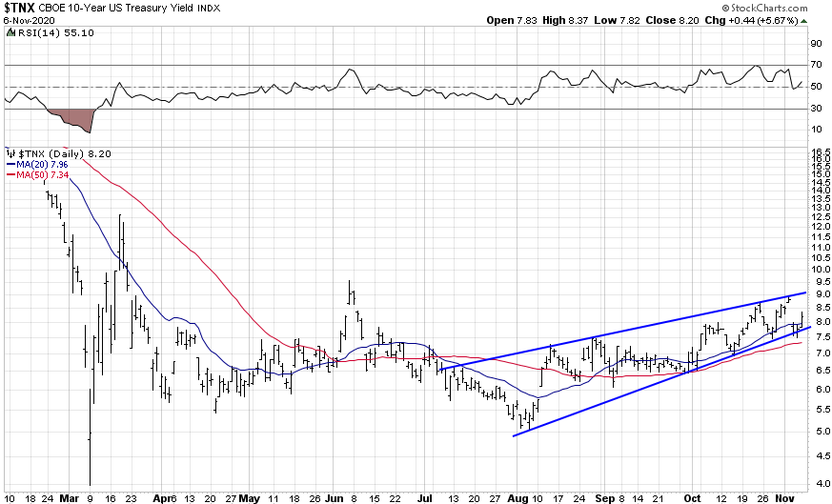
Task: Click the Jul label on the date axis
Action: tap(425, 498)
